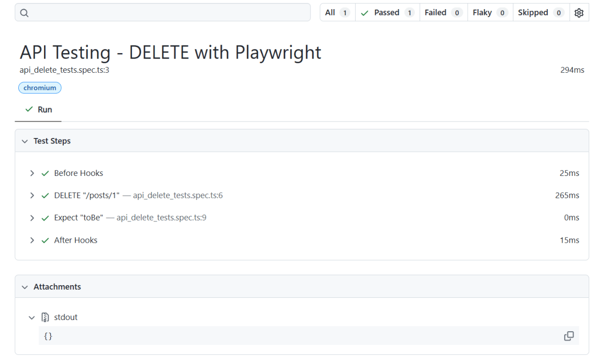Click the checkmark on DELETE "/posts/1" step
Image resolution: width=607 pixels, height=364 pixels.
45,196
